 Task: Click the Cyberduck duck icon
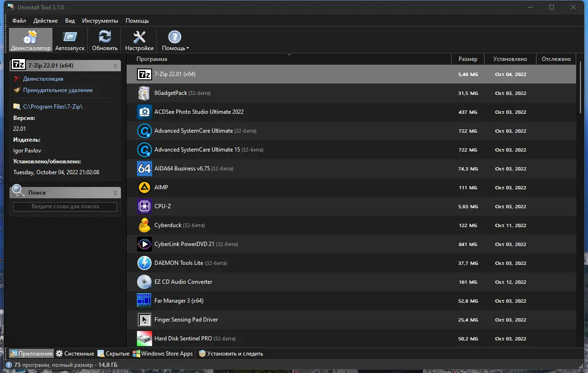click(144, 225)
